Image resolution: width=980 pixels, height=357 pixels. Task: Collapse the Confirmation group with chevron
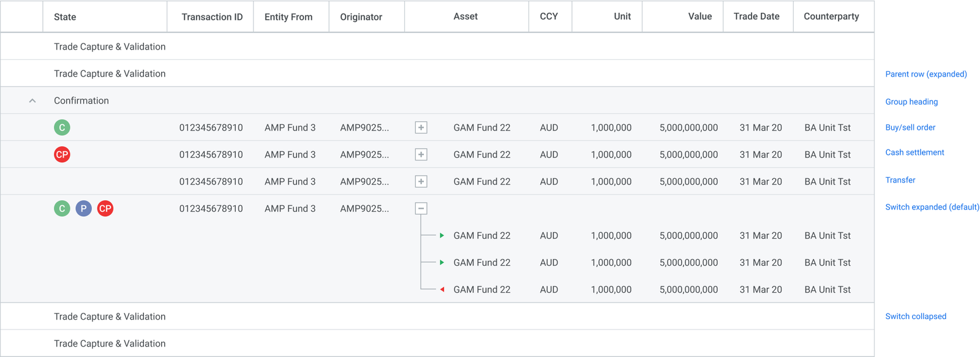coord(32,100)
